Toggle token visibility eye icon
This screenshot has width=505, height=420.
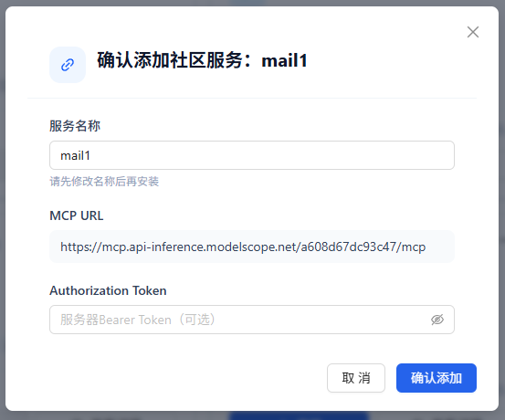point(437,320)
